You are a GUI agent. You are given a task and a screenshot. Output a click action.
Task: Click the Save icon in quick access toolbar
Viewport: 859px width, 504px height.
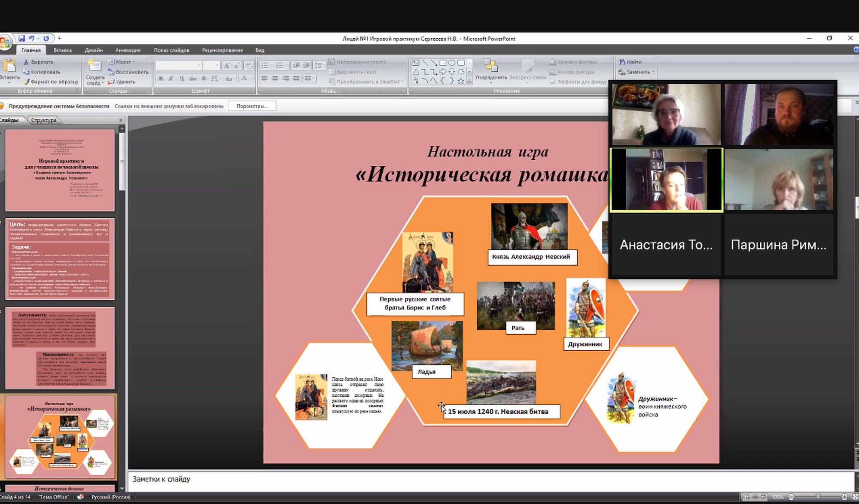[21, 38]
